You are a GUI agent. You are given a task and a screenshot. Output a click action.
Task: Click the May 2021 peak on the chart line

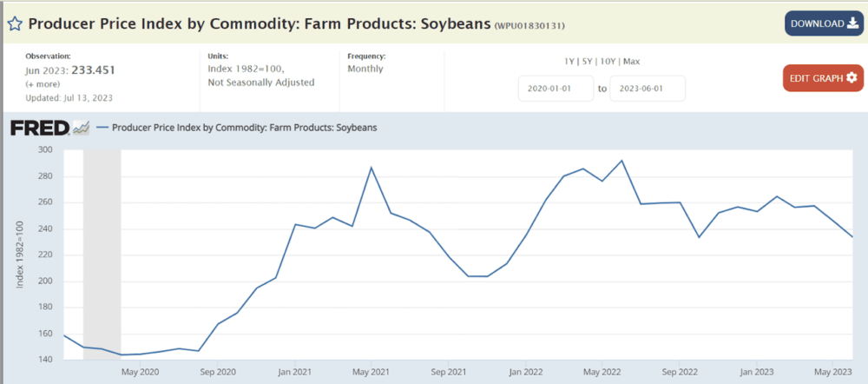coord(372,168)
